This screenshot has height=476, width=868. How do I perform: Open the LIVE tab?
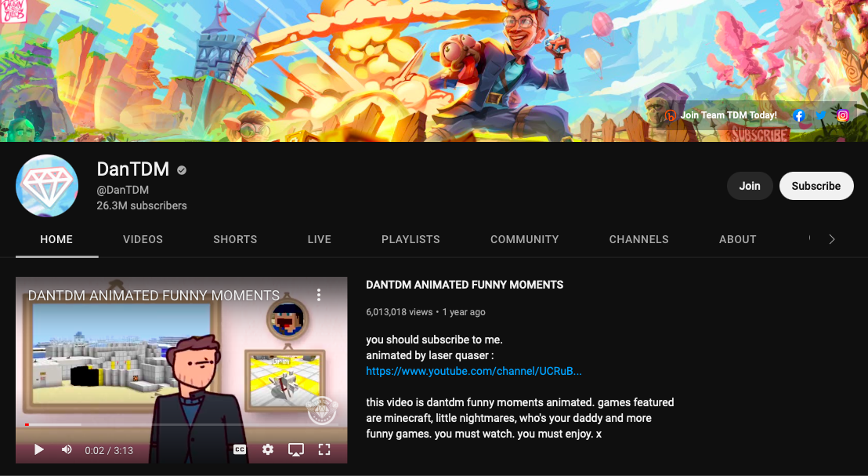(320, 239)
